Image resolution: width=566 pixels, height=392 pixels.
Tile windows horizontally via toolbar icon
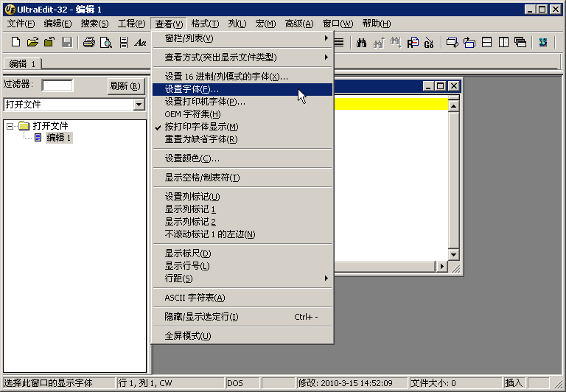point(486,43)
